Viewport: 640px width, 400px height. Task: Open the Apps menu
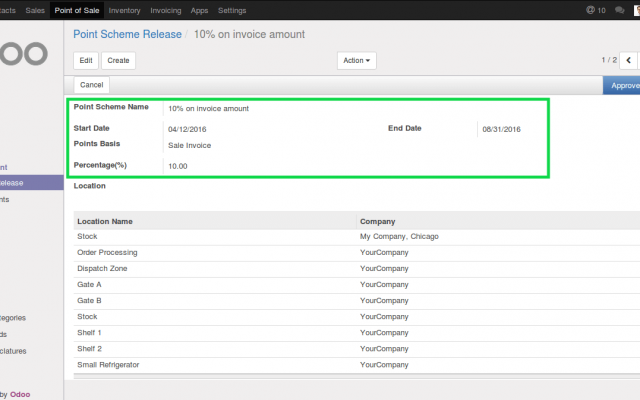click(x=200, y=10)
